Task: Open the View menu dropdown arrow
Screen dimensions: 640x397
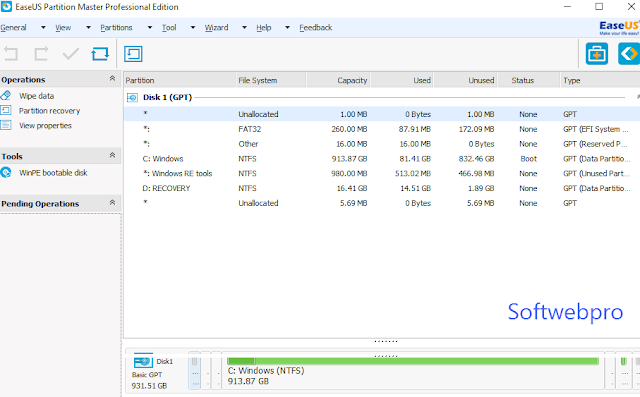Action: coord(88,28)
